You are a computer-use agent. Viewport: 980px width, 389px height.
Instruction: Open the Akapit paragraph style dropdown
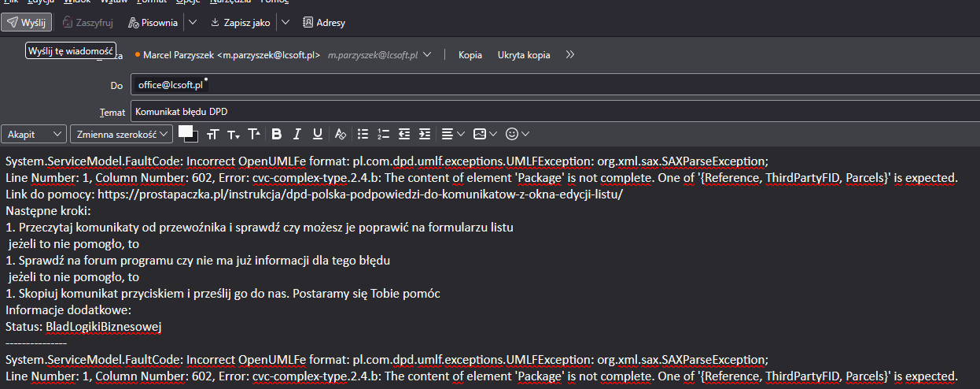coord(34,135)
